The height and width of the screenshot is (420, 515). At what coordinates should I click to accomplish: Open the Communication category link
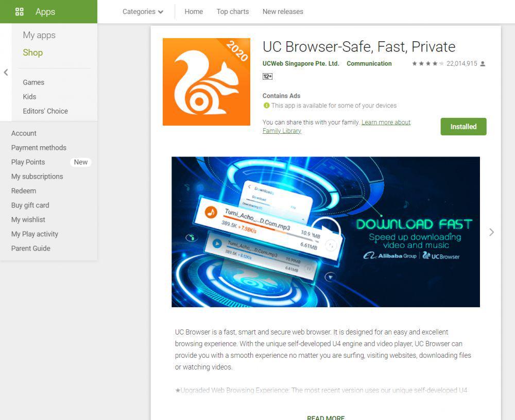[x=369, y=63]
